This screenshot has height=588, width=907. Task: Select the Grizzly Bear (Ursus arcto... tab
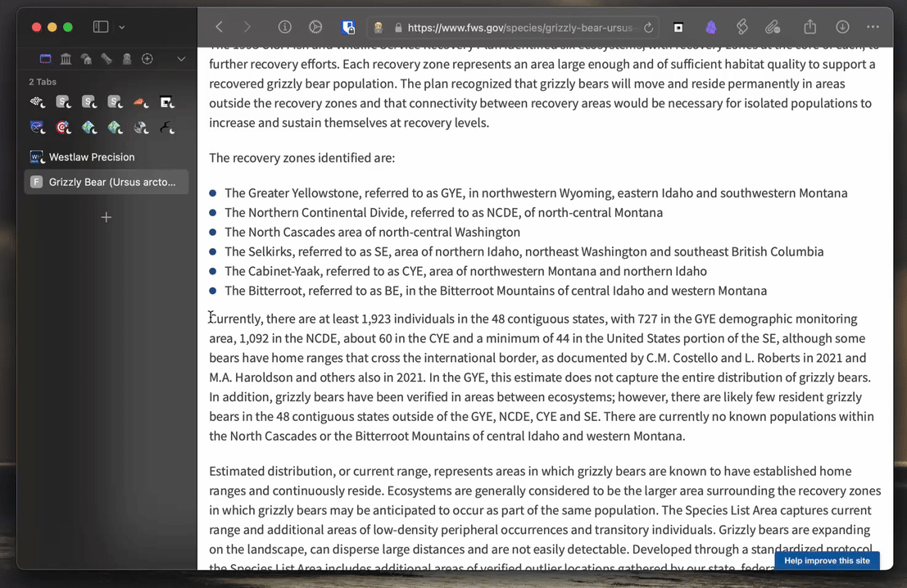pyautogui.click(x=107, y=182)
